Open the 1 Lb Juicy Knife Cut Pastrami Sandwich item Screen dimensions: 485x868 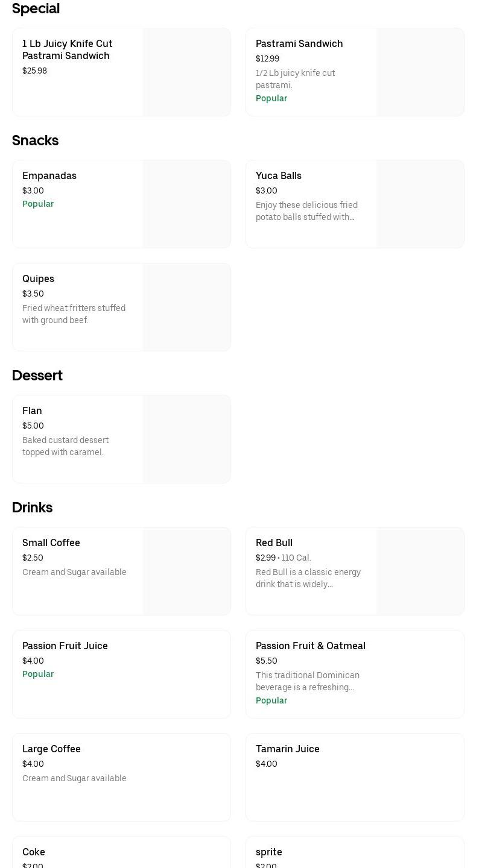(68, 49)
